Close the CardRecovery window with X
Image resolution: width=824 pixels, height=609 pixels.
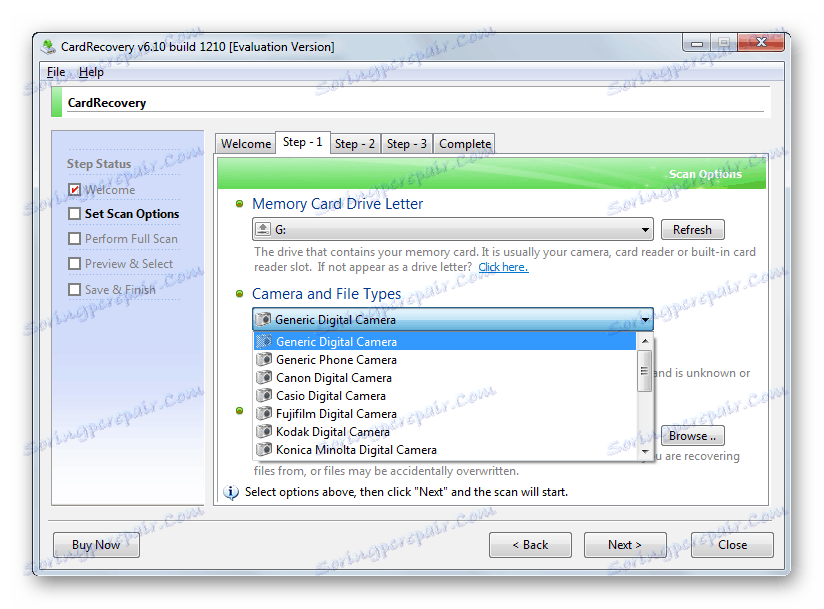point(761,43)
